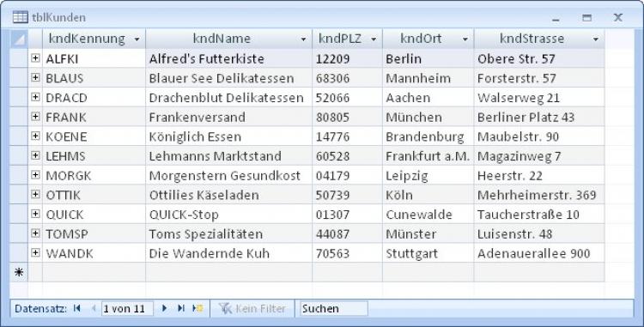
Task: Click cell 'Alfred's Futterkiste'
Action: (x=228, y=58)
